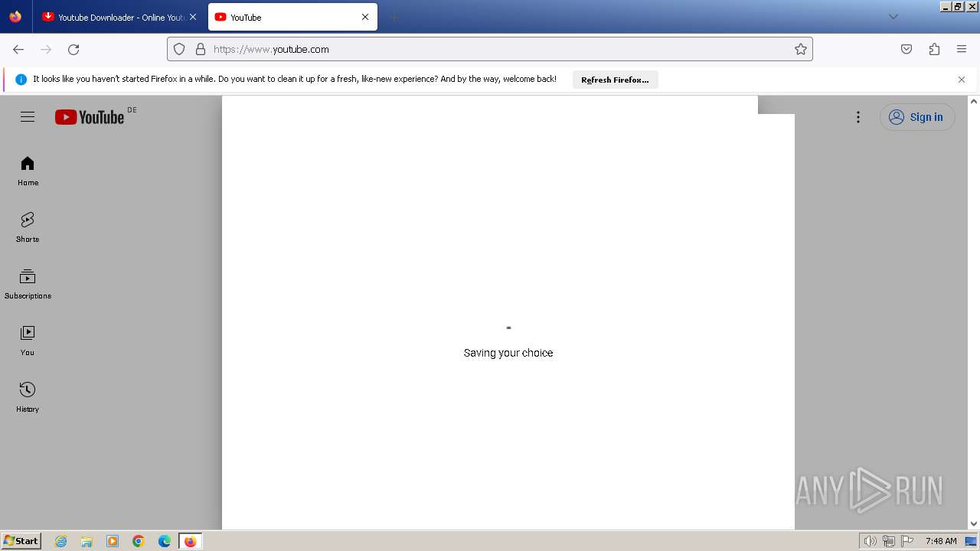Click the network tray icon

click(889, 541)
